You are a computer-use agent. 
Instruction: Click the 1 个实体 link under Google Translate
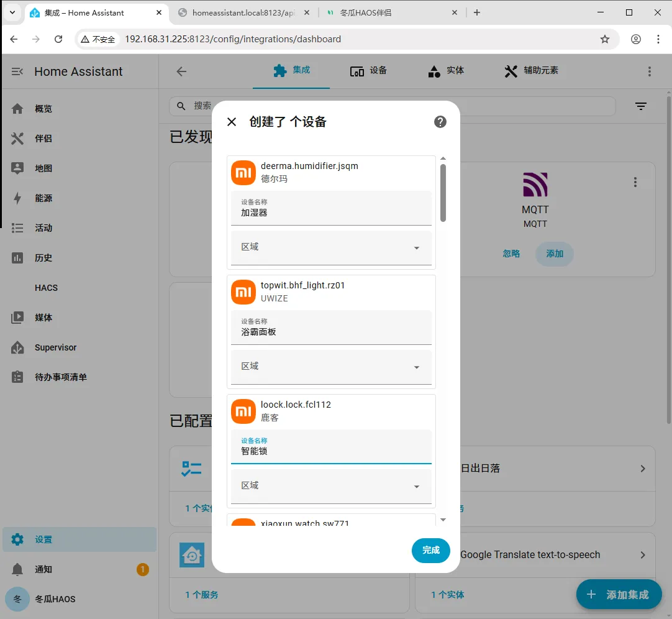coord(447,595)
